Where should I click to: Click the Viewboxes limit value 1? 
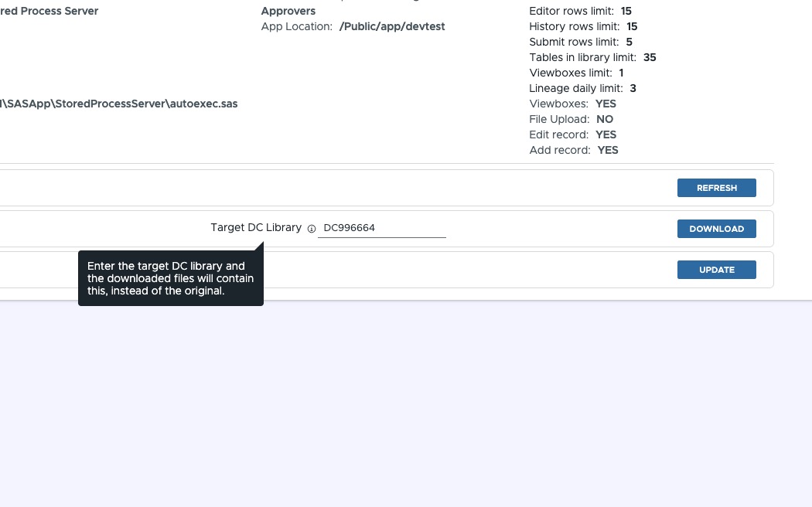[x=621, y=73]
